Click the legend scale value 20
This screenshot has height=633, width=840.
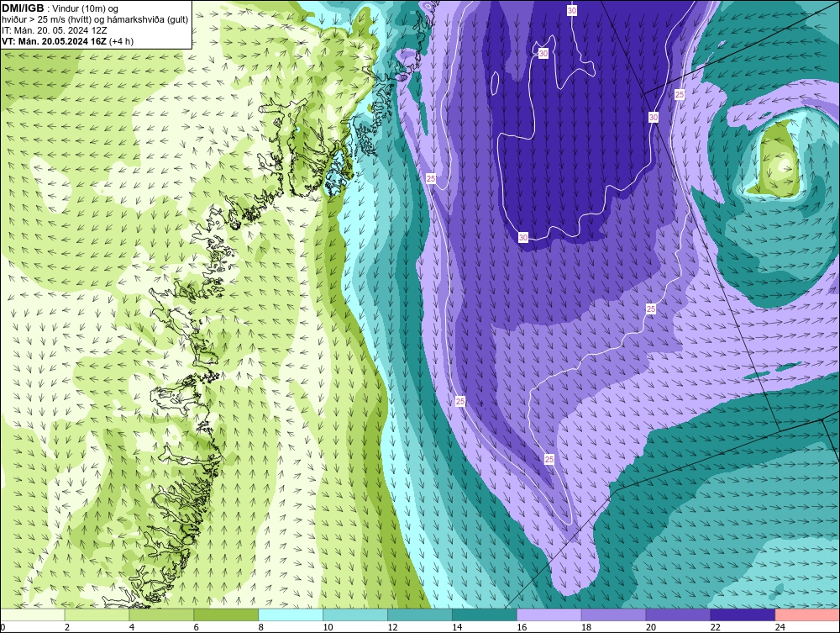click(651, 627)
